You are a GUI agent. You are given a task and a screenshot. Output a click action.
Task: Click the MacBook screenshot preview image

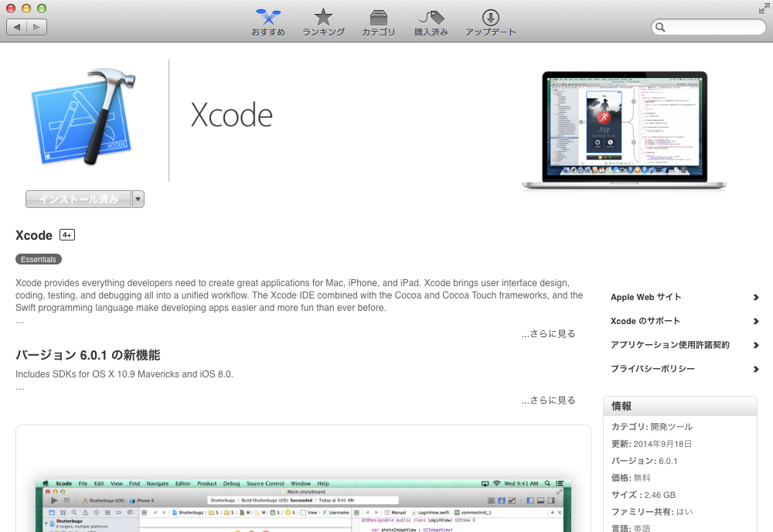tap(624, 130)
